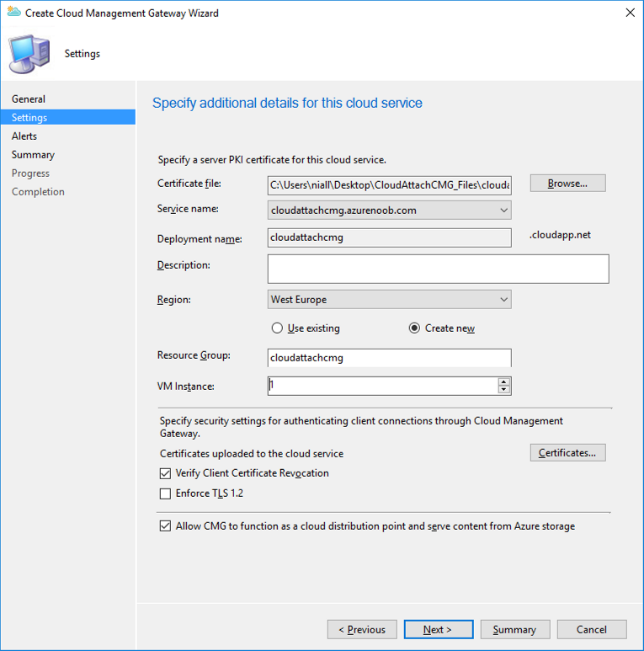
Task: Select the Use existing radio button
Action: (x=277, y=328)
